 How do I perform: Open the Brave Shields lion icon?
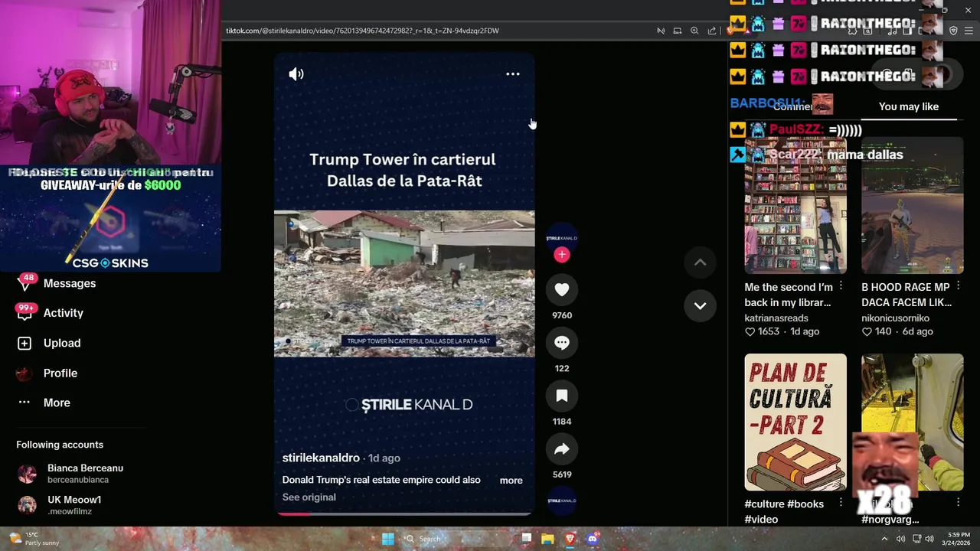(x=731, y=31)
